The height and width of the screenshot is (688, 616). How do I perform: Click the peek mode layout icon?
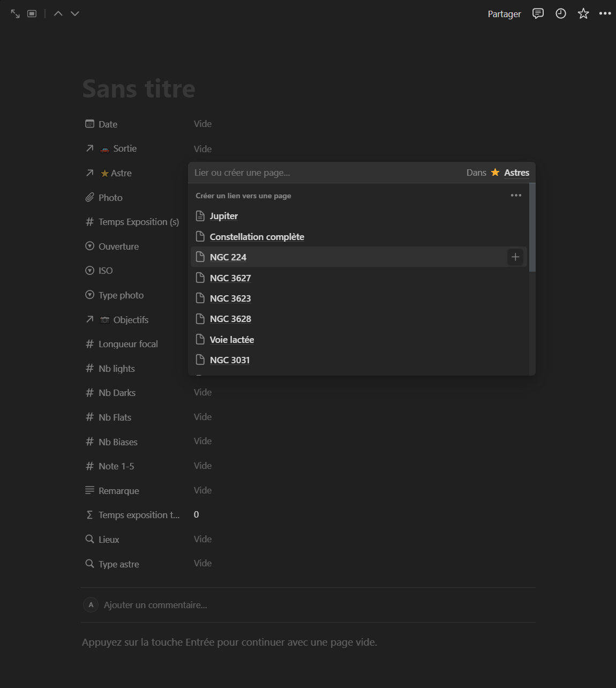coord(32,14)
